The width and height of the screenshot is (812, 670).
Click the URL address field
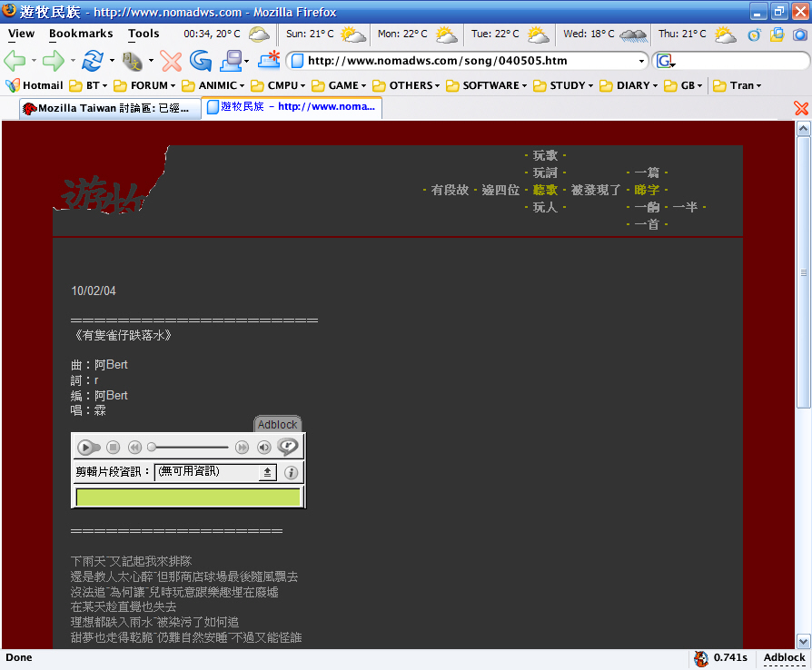point(469,61)
